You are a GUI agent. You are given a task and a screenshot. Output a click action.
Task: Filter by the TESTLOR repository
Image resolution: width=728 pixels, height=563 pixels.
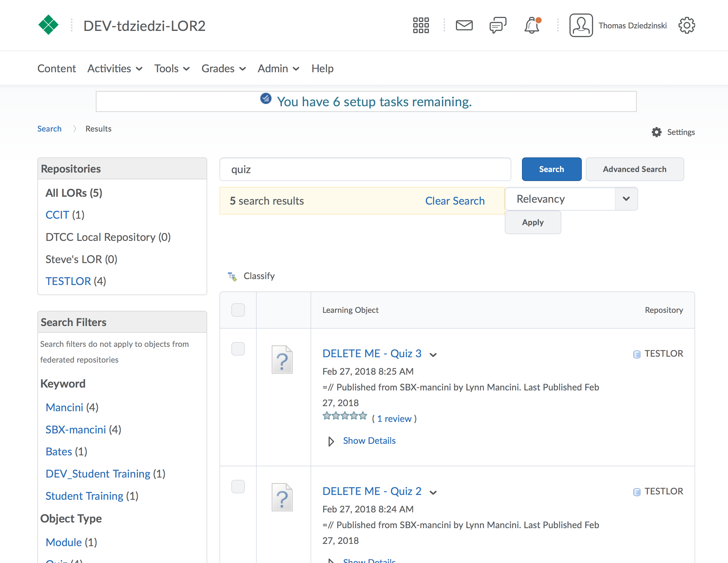pos(68,281)
